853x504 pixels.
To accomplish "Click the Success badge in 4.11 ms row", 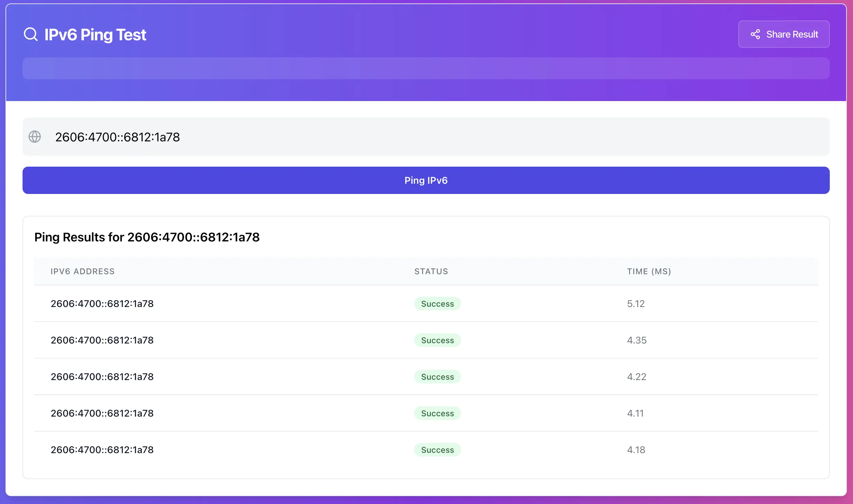I will [437, 414].
